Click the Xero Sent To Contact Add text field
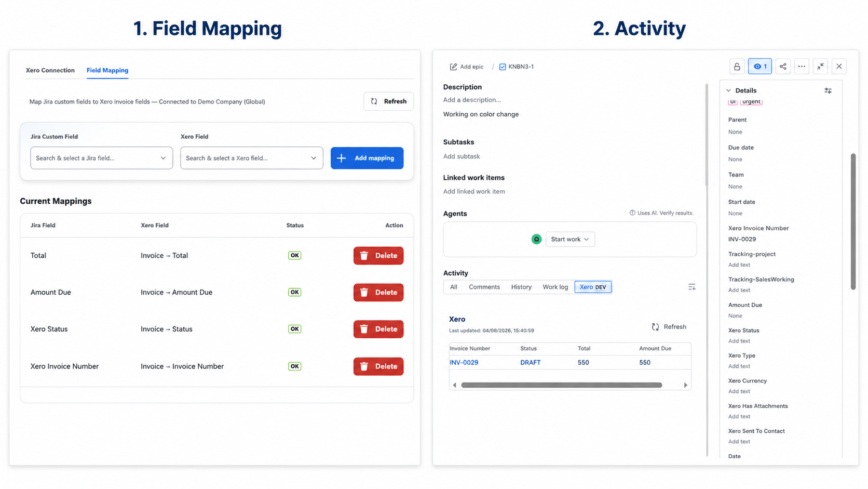Image resolution: width=868 pixels, height=489 pixels. [x=739, y=442]
